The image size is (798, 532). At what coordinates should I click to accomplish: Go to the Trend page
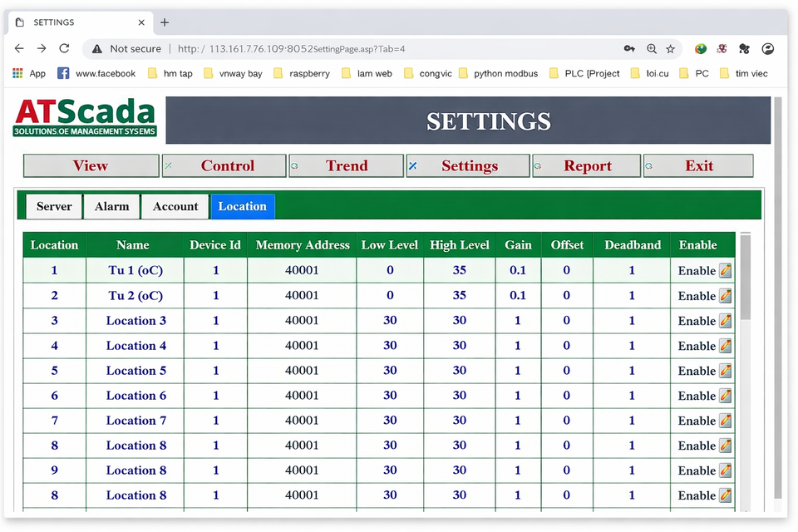tap(346, 165)
